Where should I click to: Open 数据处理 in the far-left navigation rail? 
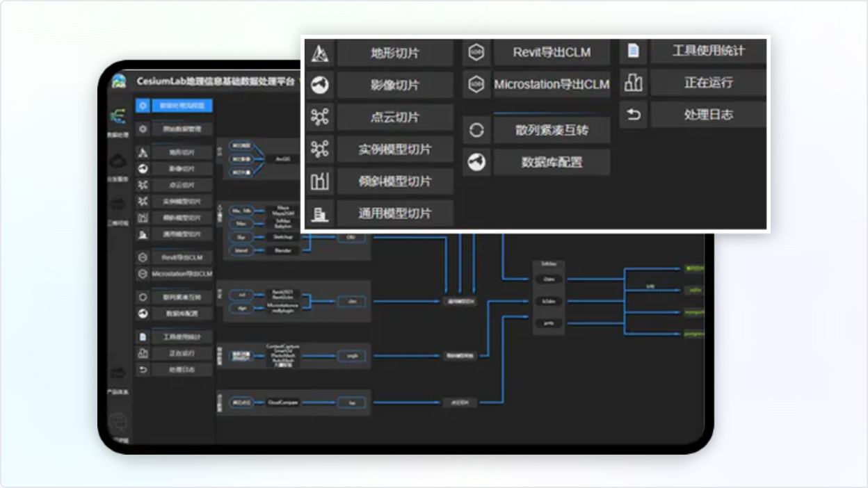pyautogui.click(x=118, y=121)
